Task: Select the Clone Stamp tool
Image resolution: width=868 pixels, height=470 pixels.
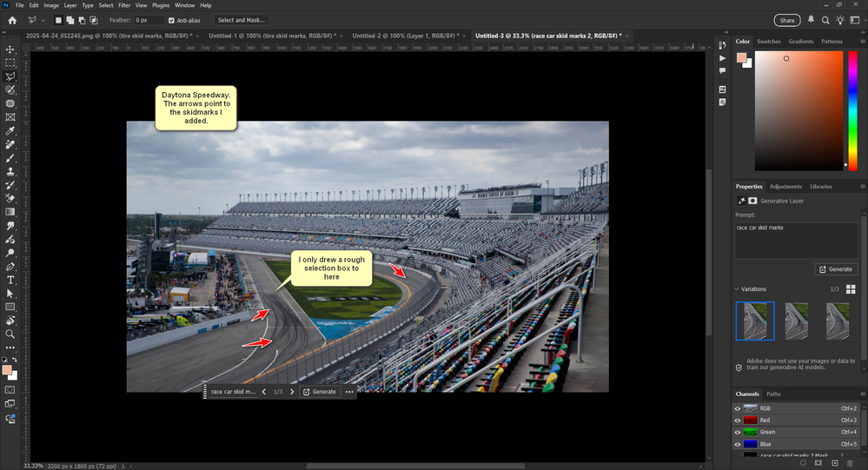Action: 10,172
